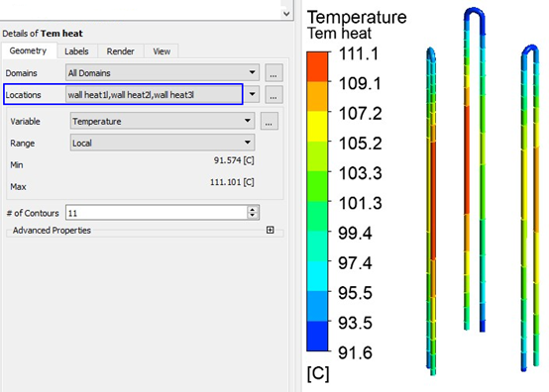Viewport: 549px width, 392px height.
Task: Switch to the View tab
Action: [162, 51]
